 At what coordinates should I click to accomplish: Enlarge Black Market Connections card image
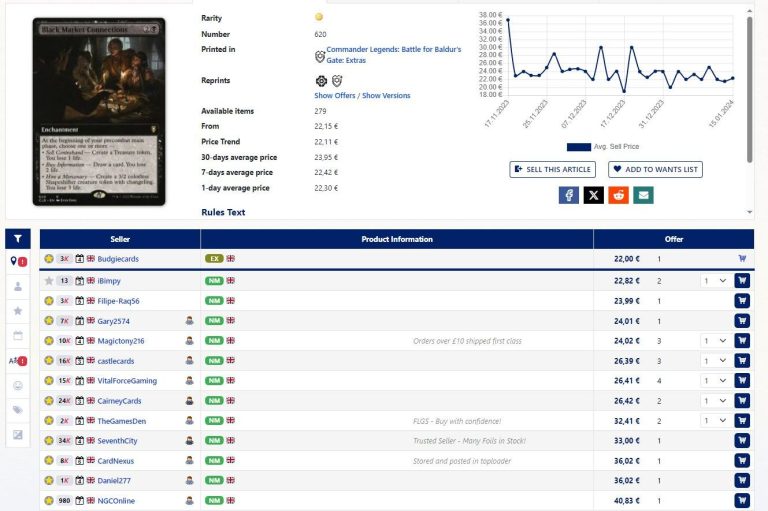tap(99, 112)
